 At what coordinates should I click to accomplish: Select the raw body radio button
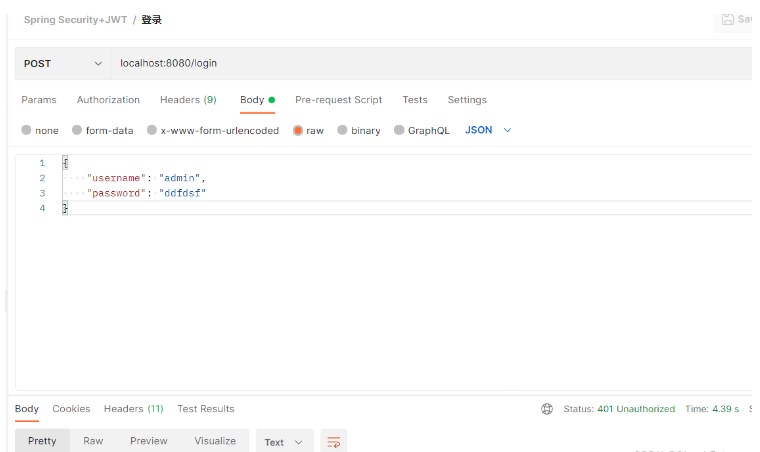click(x=298, y=130)
